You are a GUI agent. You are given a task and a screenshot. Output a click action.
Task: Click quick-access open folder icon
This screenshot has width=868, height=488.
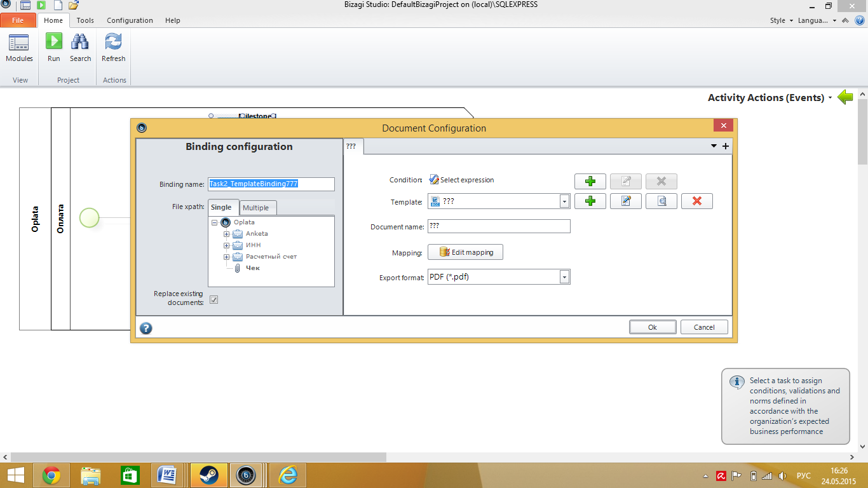(73, 5)
